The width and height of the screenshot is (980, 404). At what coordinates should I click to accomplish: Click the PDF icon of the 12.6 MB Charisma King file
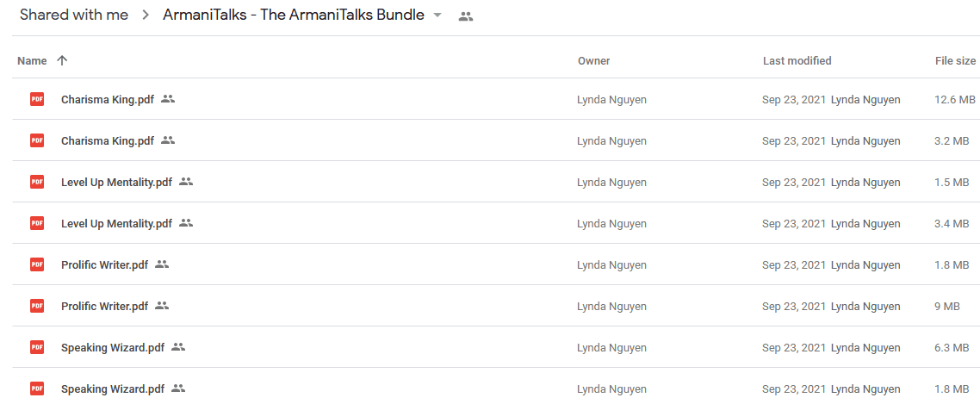[37, 99]
